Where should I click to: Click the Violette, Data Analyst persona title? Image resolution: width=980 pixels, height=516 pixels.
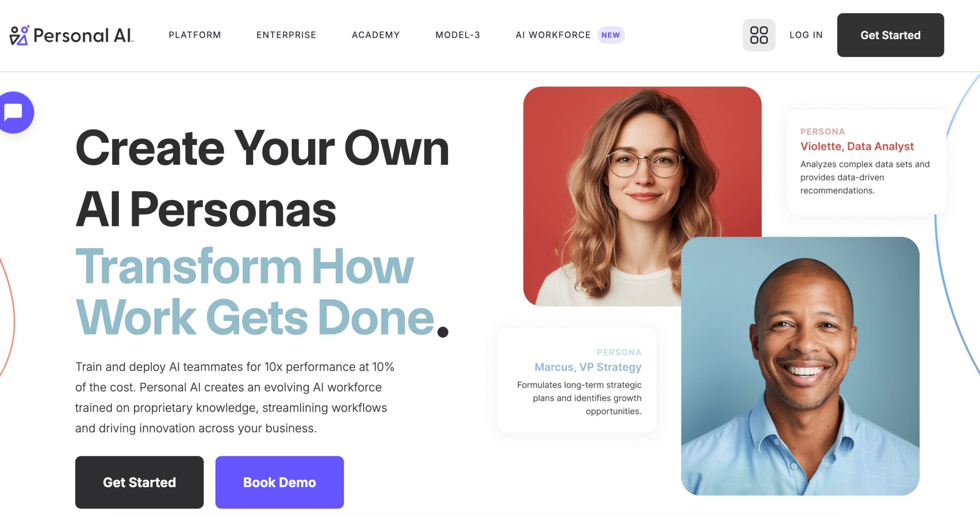coord(857,146)
